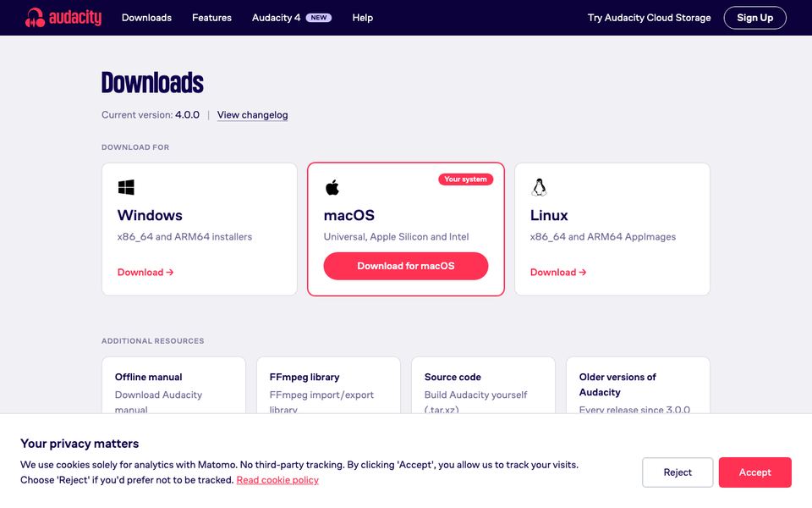Open the Features navigation item
Viewport: 812px width, 508px height.
(x=211, y=18)
